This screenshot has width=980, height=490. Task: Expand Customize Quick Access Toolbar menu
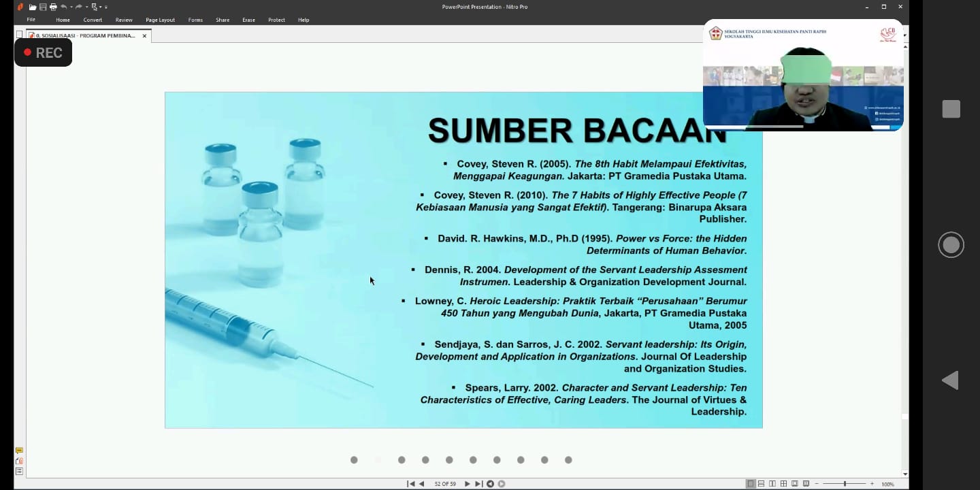point(106,7)
